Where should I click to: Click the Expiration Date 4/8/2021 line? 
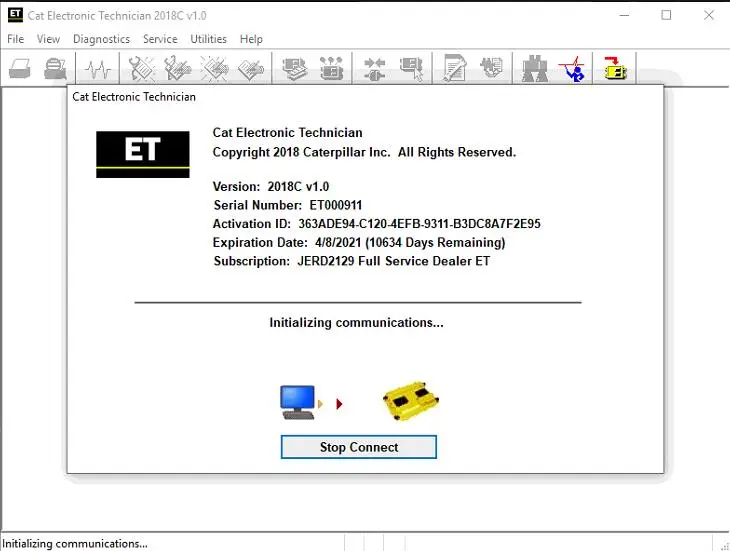(359, 242)
